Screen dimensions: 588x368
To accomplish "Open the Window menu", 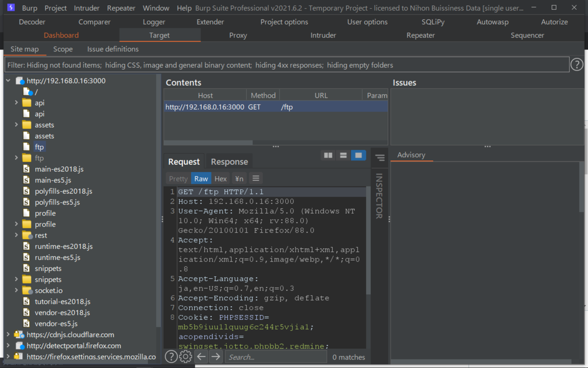I will (156, 8).
